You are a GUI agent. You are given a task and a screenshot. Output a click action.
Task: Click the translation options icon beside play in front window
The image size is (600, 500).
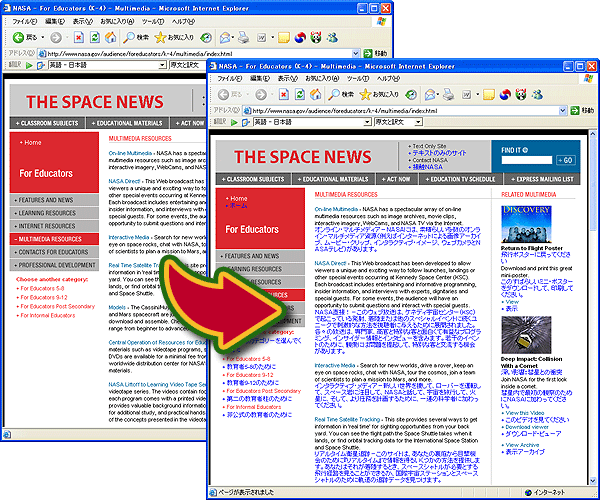(x=245, y=122)
